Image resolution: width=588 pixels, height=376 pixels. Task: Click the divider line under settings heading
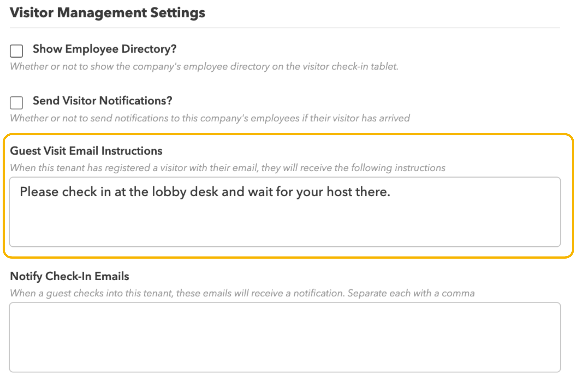pos(285,28)
